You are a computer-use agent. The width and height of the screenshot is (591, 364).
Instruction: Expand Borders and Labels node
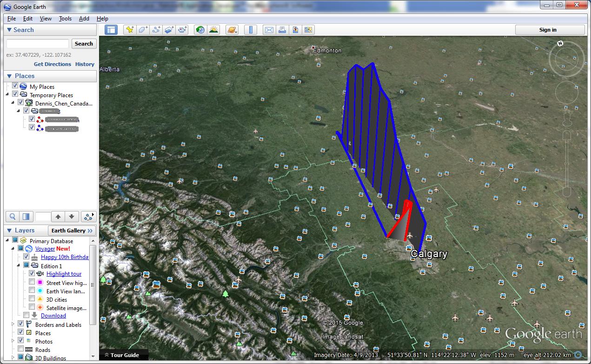13,324
